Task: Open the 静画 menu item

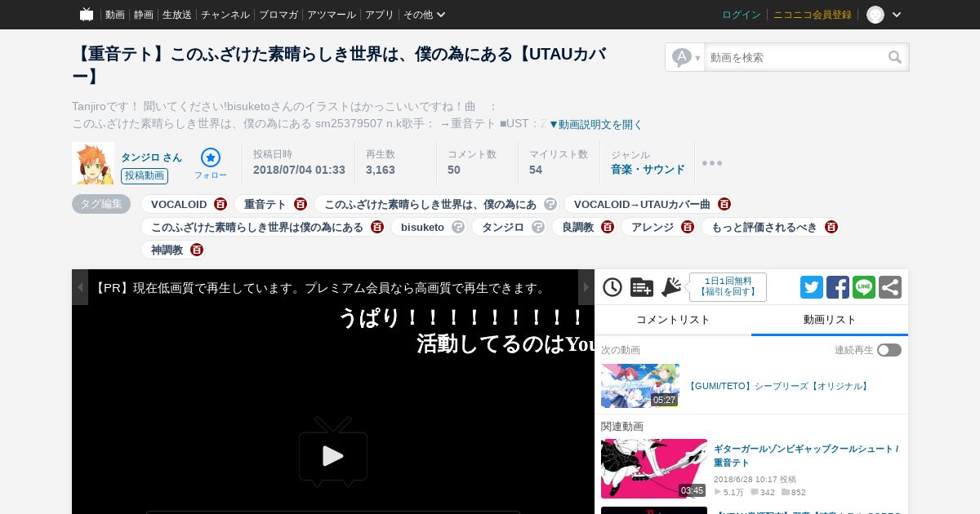Action: pos(144,15)
